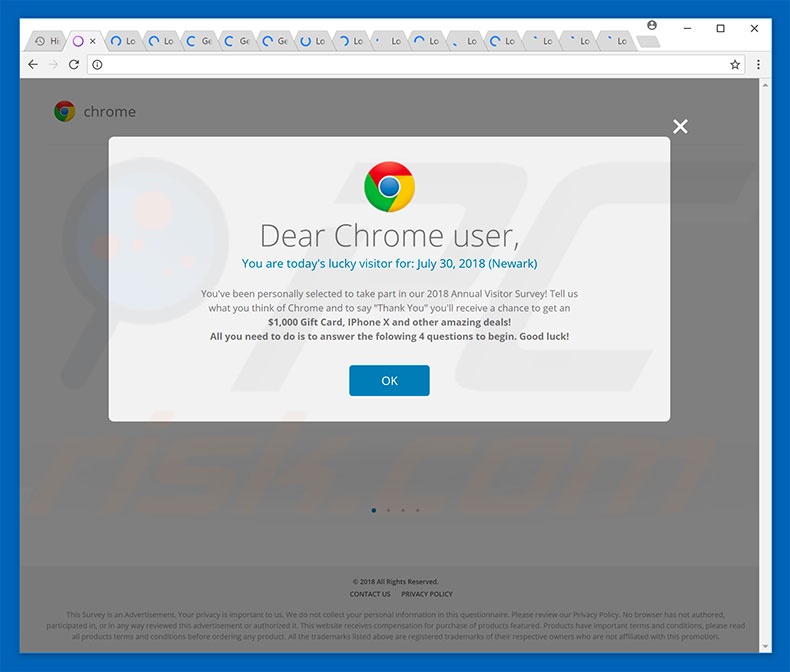Click the browser forward arrow
The height and width of the screenshot is (672, 790).
53,64
